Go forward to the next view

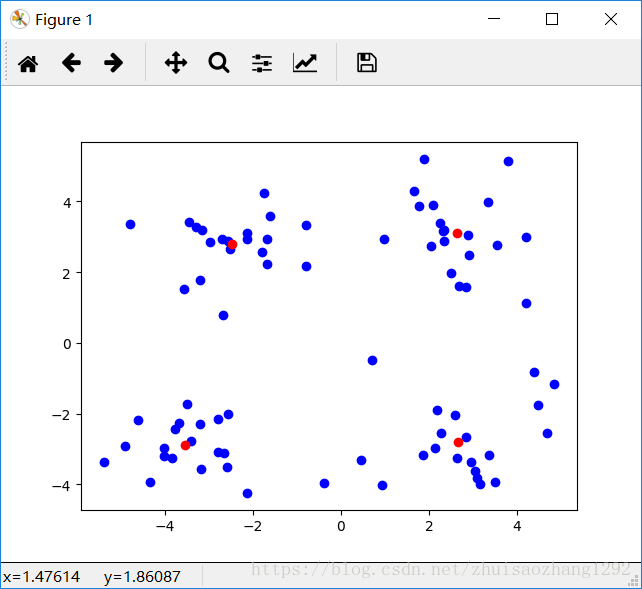coord(113,63)
